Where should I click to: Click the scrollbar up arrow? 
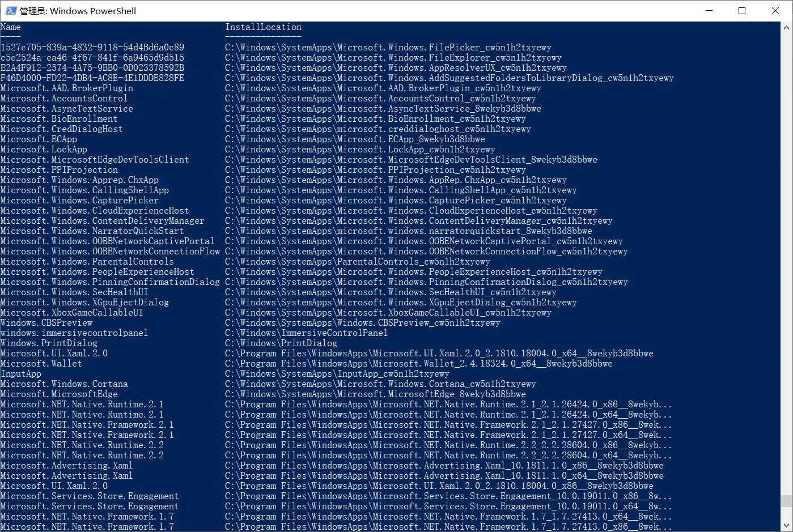point(787,27)
